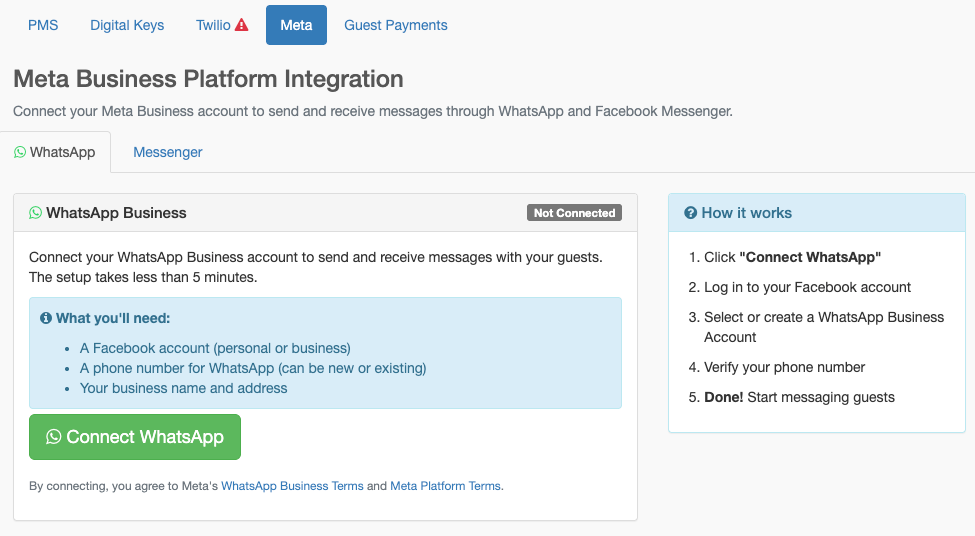Switch to the Digital Keys tab
Viewport: 975px width, 536px height.
point(127,25)
